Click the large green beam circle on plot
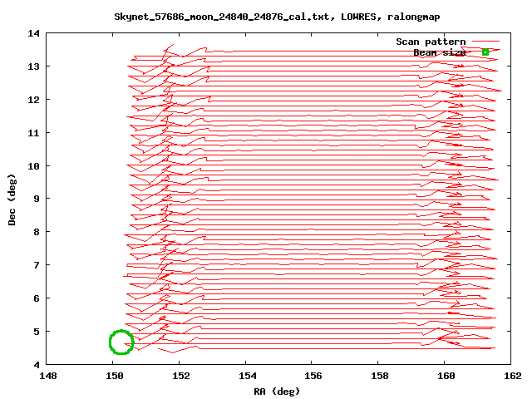The width and height of the screenshot is (532, 399). coord(121,342)
